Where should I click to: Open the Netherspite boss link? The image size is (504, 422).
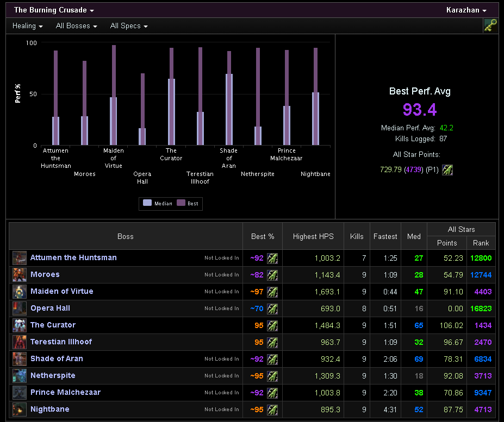[x=53, y=375]
